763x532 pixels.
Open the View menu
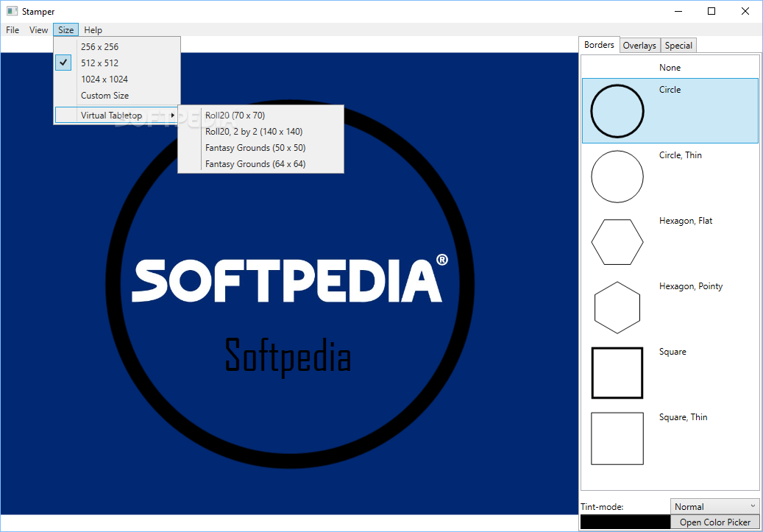38,29
